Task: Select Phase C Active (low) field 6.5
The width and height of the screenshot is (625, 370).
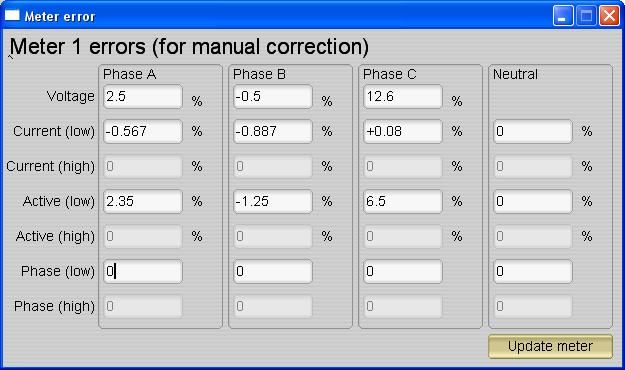Action: (403, 201)
